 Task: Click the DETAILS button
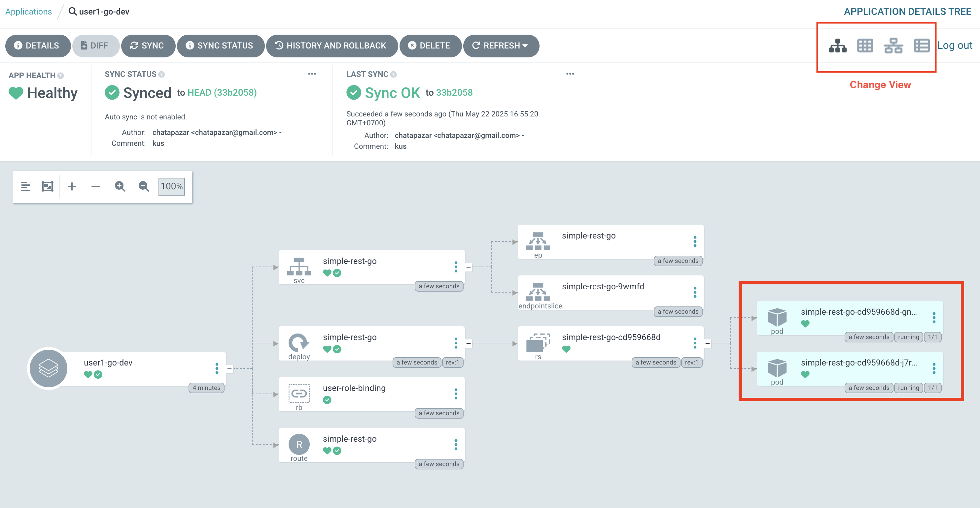[38, 46]
